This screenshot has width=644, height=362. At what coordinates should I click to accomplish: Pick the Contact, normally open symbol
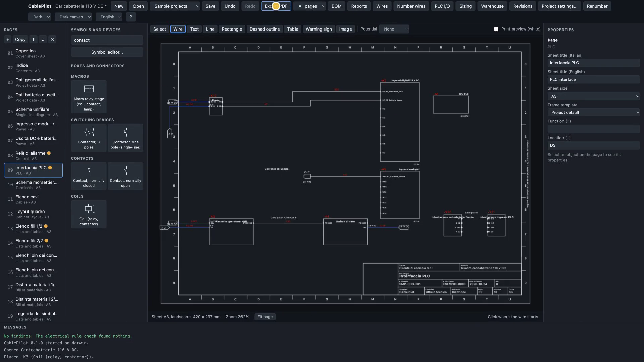coord(125,176)
